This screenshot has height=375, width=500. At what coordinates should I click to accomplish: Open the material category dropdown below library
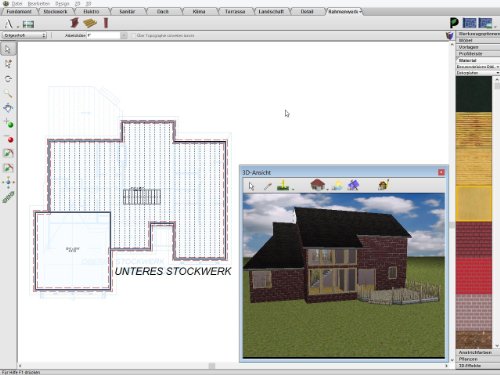(x=478, y=73)
